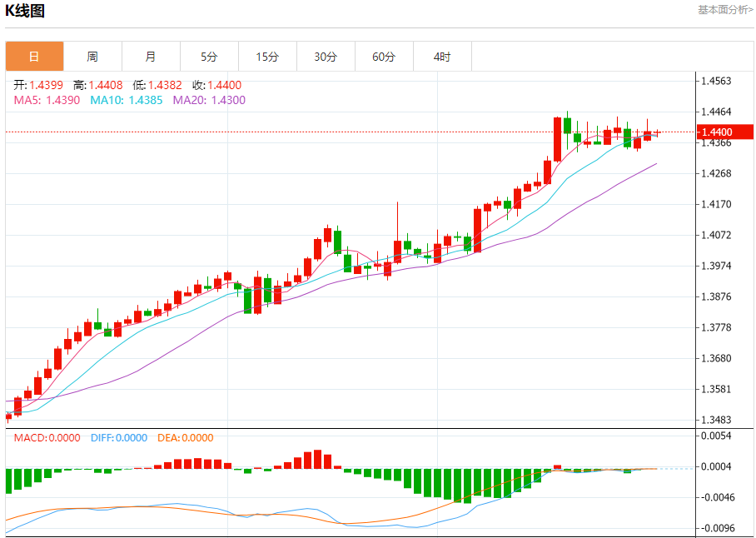Switch to the 4时 four-hour tab
The width and height of the screenshot is (756, 538).
443,57
